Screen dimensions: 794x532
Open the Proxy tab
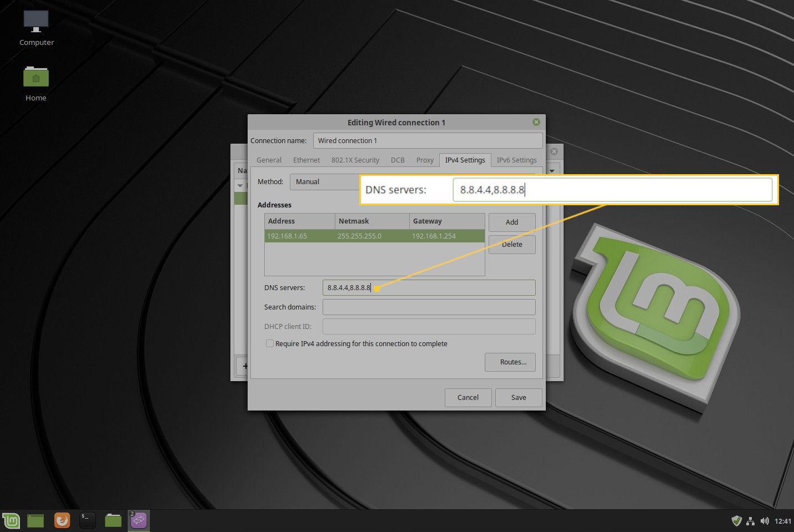pyautogui.click(x=425, y=160)
